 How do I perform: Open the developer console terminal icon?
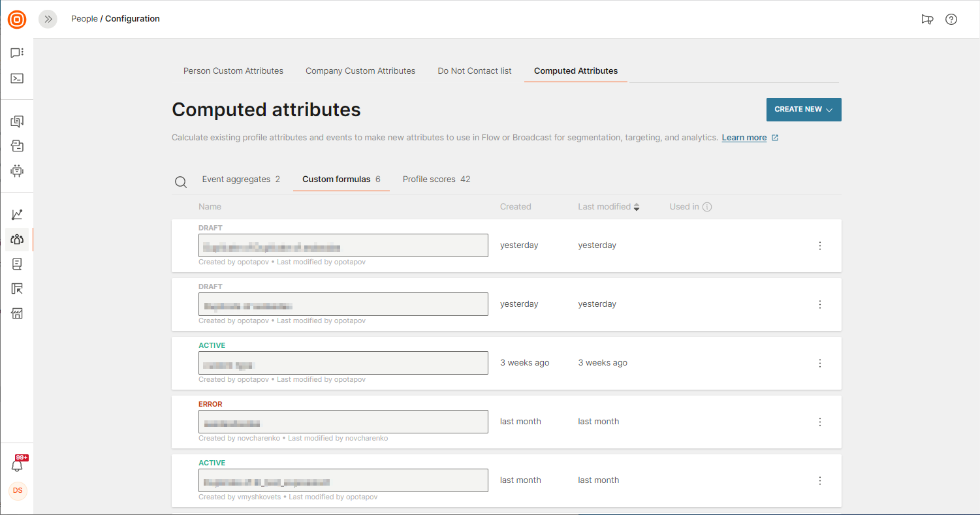pos(17,78)
